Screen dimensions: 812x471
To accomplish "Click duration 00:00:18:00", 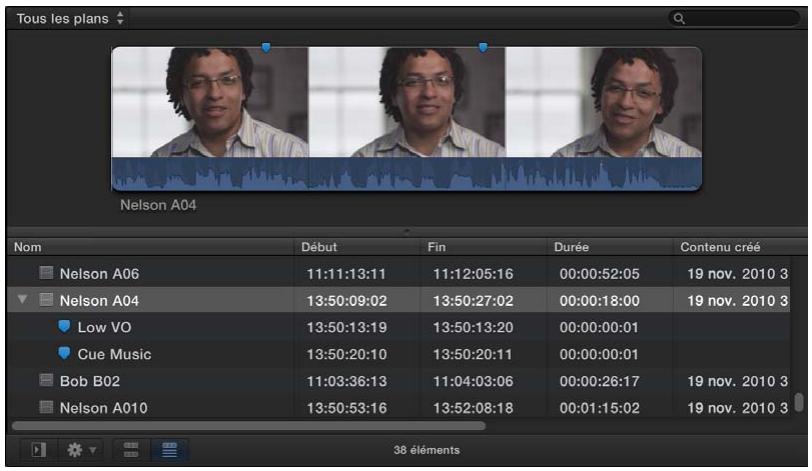I will pos(599,301).
